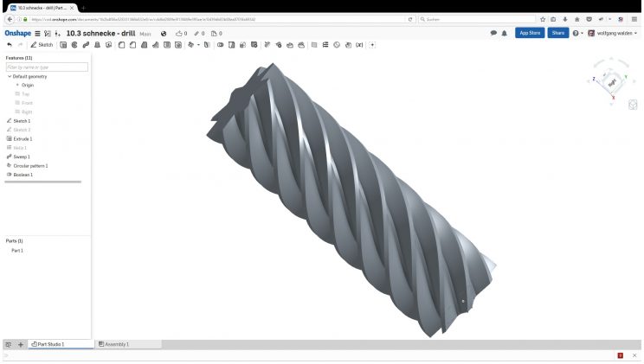The width and height of the screenshot is (644, 364).
Task: Open the notifications bell icon
Action: (505, 33)
